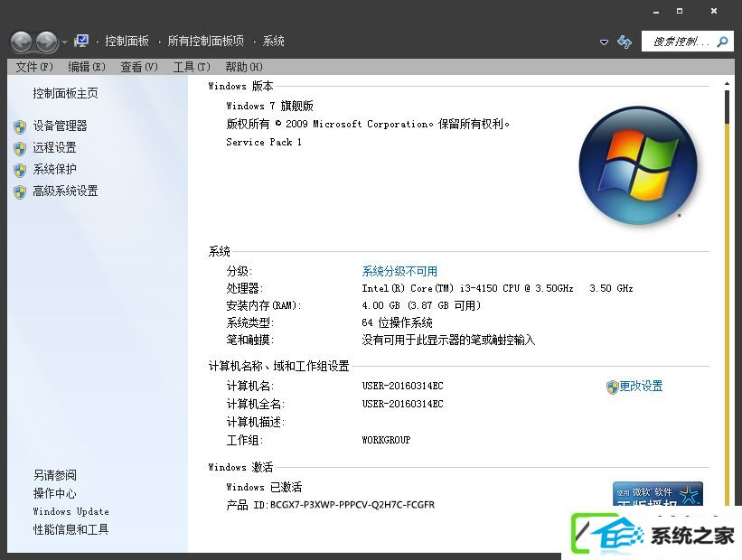Viewport: 742px width, 560px height.
Task: Close the System window
Action: (714, 11)
